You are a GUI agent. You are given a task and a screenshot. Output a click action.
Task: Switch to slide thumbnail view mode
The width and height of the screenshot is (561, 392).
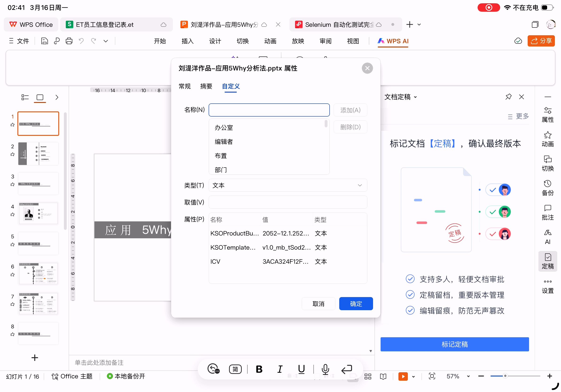pos(40,97)
